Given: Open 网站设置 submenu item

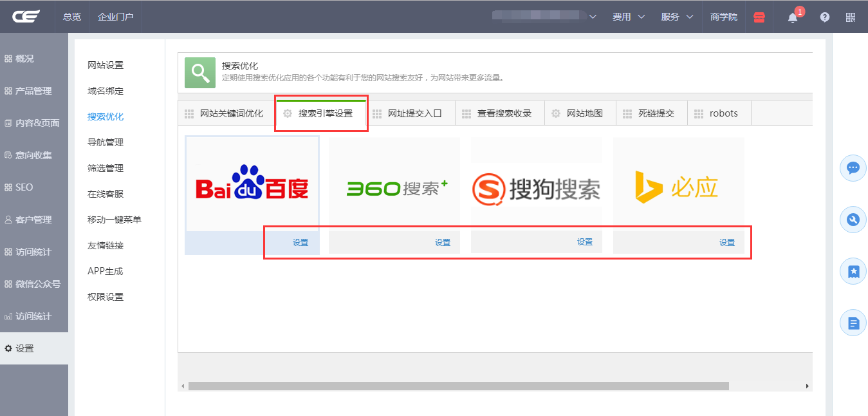Looking at the screenshot, I should click(106, 65).
